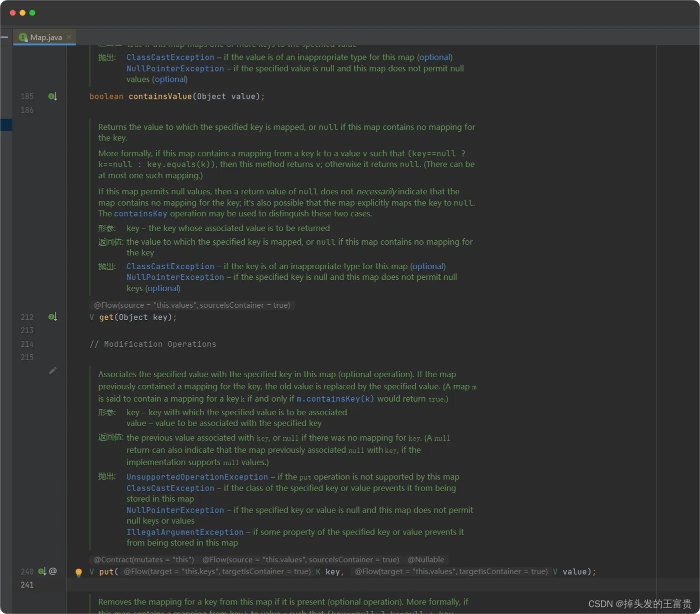Click the implemented-method gutter icon at line 240
The width and height of the screenshot is (700, 614).
42,571
